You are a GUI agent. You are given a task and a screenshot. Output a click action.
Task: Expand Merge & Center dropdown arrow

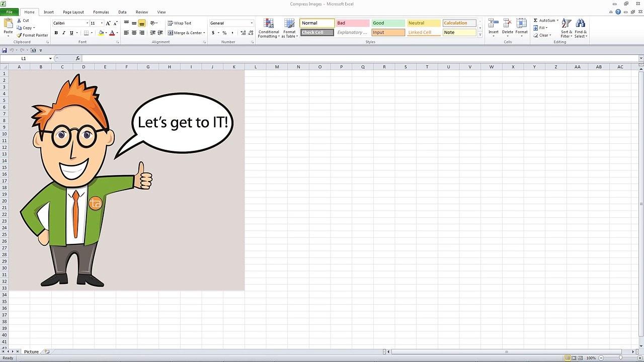[204, 33]
